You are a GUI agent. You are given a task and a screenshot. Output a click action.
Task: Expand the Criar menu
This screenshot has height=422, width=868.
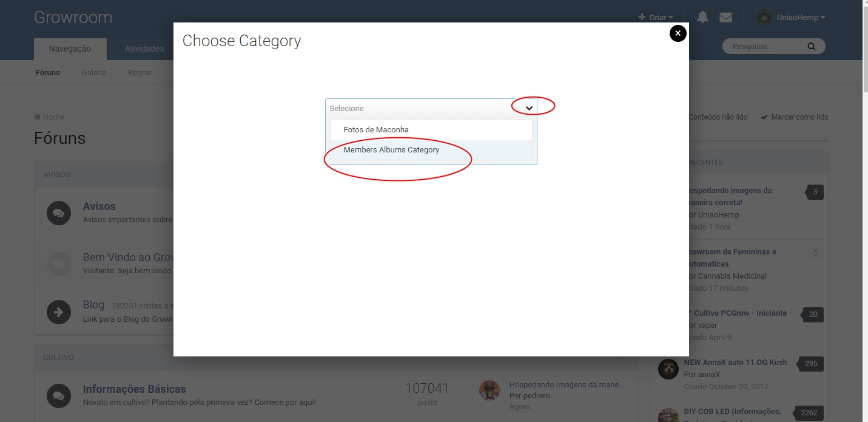(656, 18)
